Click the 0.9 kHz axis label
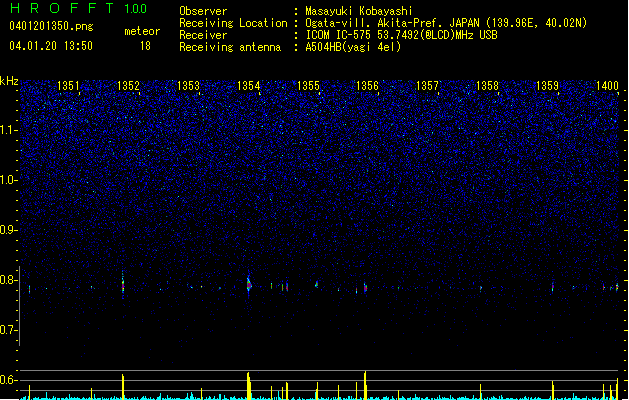 click(x=8, y=230)
